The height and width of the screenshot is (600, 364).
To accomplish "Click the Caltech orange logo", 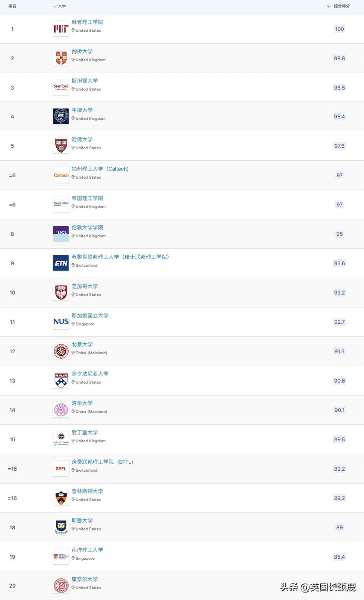I will click(61, 175).
